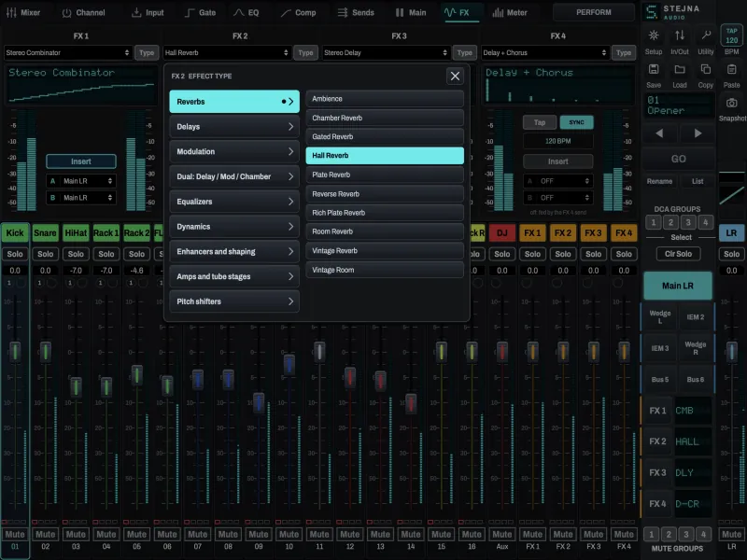The height and width of the screenshot is (560, 747).
Task: Open the Input tab
Action: tap(148, 12)
